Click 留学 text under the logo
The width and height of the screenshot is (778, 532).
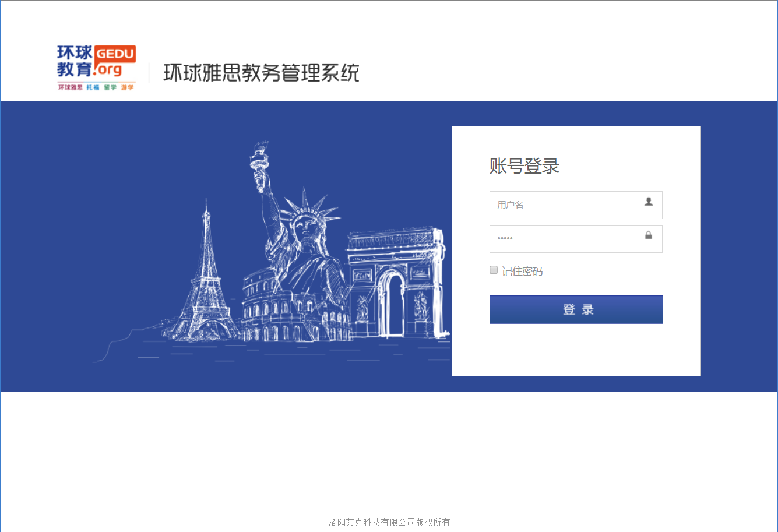pyautogui.click(x=110, y=87)
